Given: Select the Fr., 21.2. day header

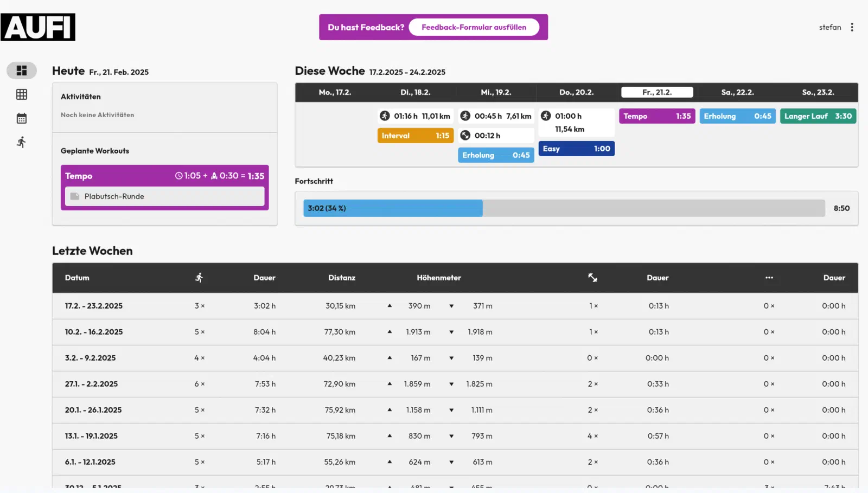Looking at the screenshot, I should tap(657, 92).
